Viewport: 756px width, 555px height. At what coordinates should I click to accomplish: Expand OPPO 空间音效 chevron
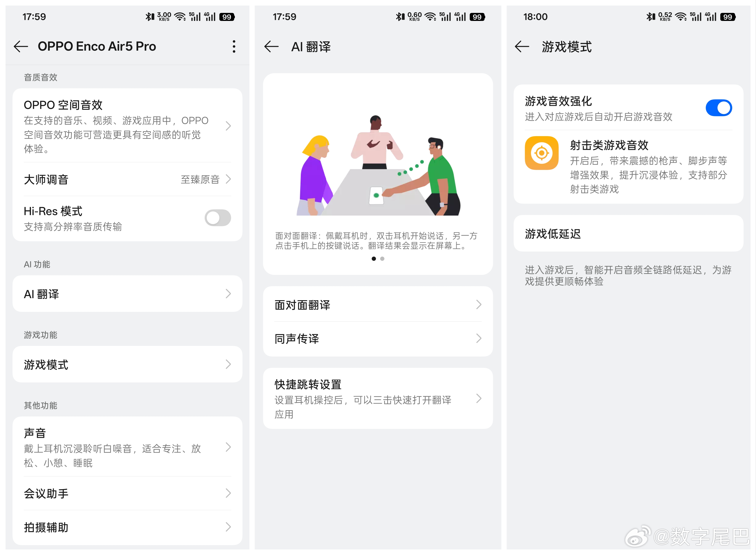coord(228,126)
